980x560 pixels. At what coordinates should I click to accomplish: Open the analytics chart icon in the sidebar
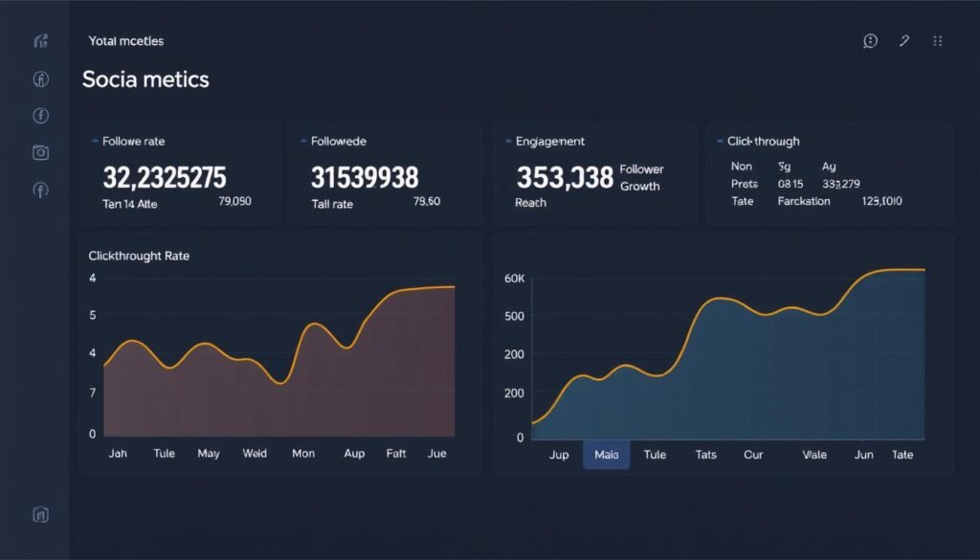[x=40, y=40]
